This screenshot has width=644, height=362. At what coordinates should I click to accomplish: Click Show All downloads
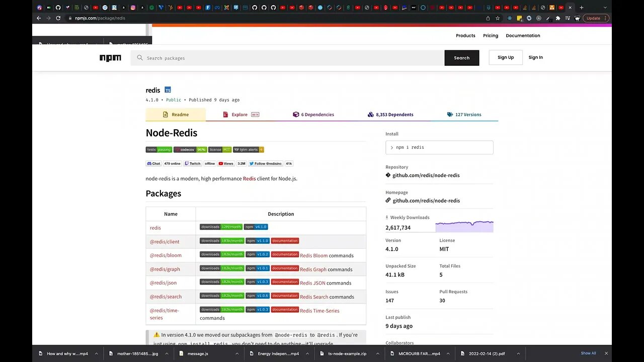[588, 353]
